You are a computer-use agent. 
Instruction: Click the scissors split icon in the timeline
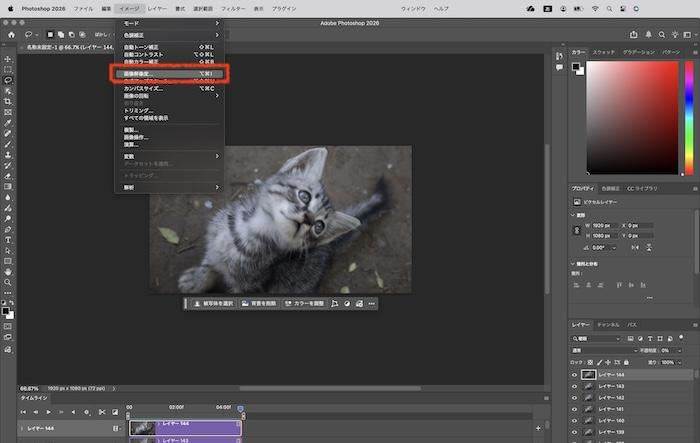[102, 411]
